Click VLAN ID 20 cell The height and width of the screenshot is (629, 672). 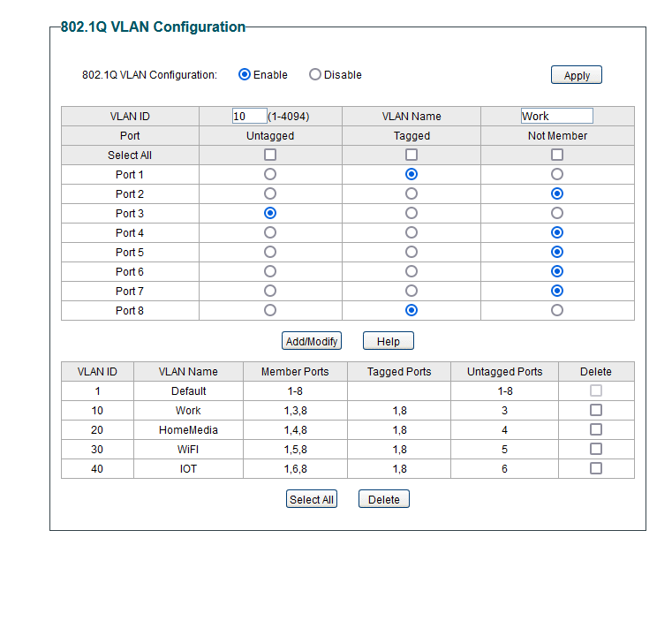click(x=97, y=430)
